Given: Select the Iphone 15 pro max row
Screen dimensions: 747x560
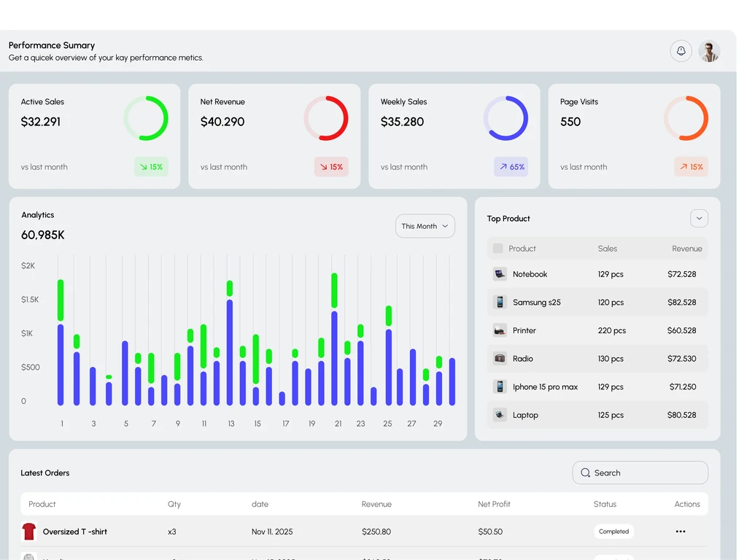Looking at the screenshot, I should (597, 386).
